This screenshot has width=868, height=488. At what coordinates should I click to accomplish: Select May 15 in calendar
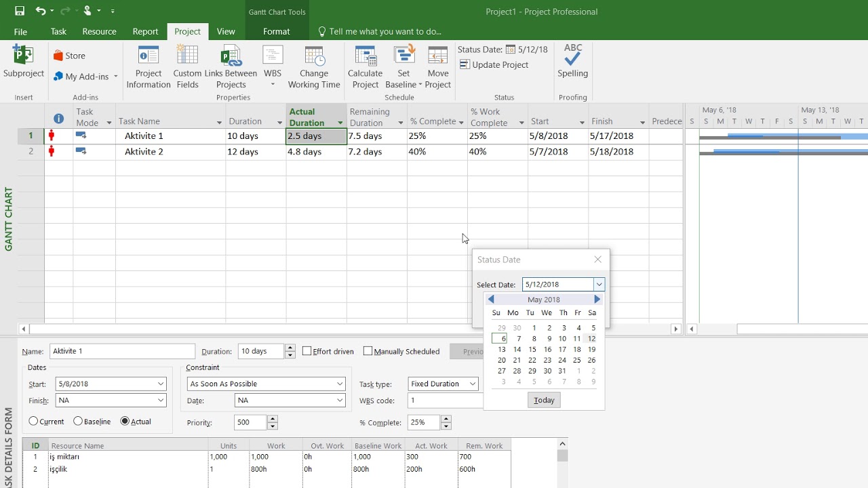coord(532,350)
